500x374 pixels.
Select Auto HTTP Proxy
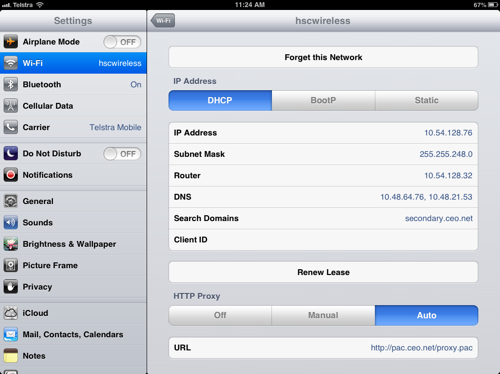(x=427, y=315)
